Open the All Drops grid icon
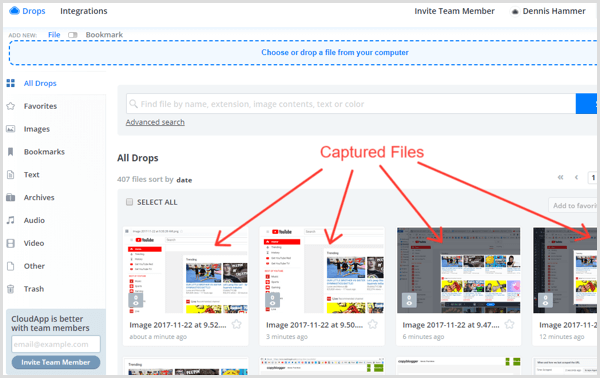 (11, 83)
